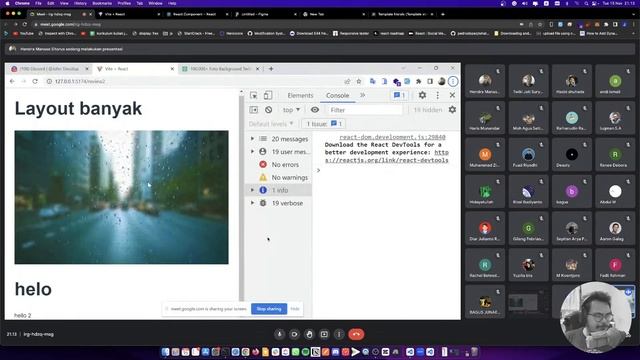640x360 pixels.
Task: Open Meet more options three-dot button
Action: coord(339,334)
